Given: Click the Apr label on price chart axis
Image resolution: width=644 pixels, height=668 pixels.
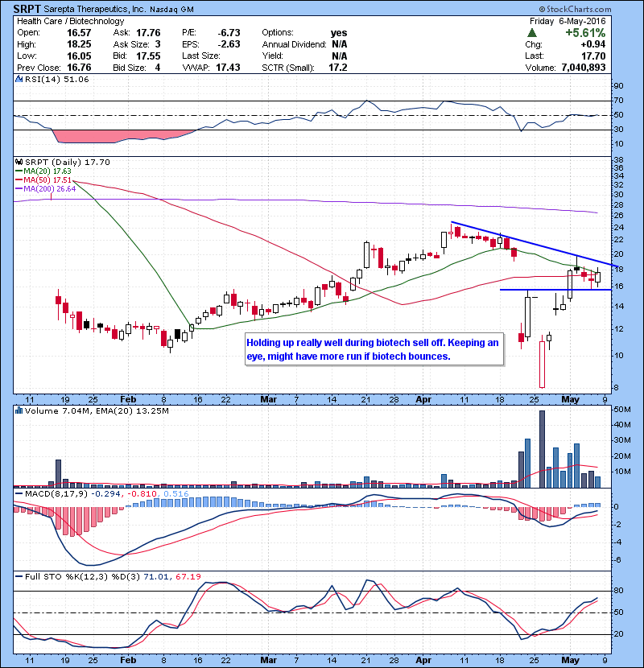Looking at the screenshot, I should [423, 399].
